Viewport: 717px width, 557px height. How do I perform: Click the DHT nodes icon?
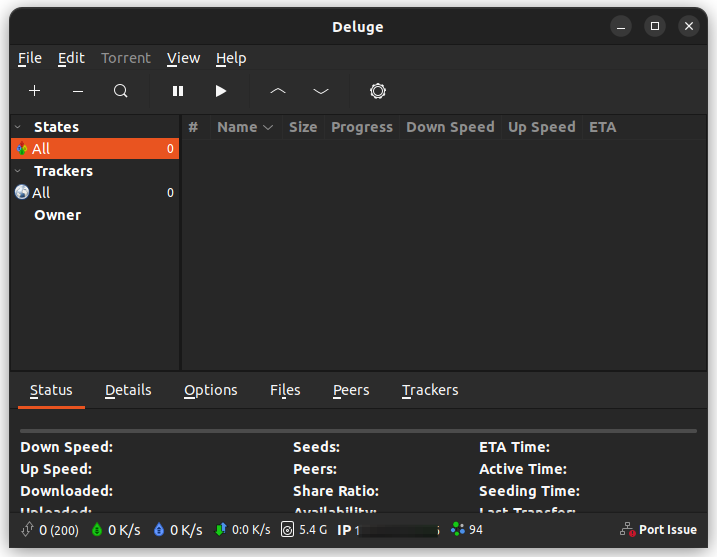pos(458,529)
